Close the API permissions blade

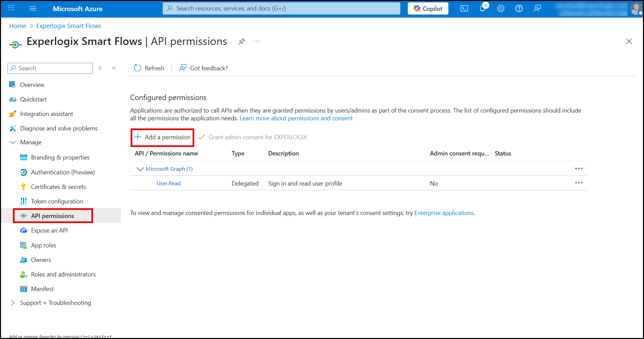pyautogui.click(x=629, y=41)
